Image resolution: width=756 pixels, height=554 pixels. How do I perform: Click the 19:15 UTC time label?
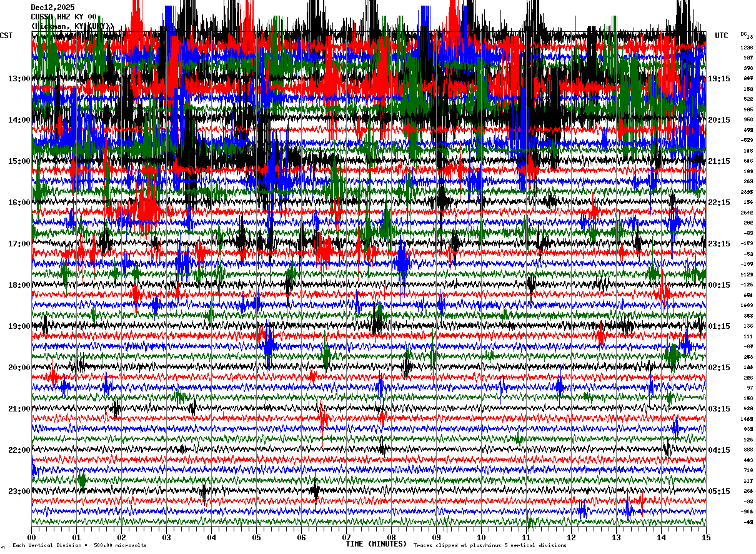(x=719, y=79)
